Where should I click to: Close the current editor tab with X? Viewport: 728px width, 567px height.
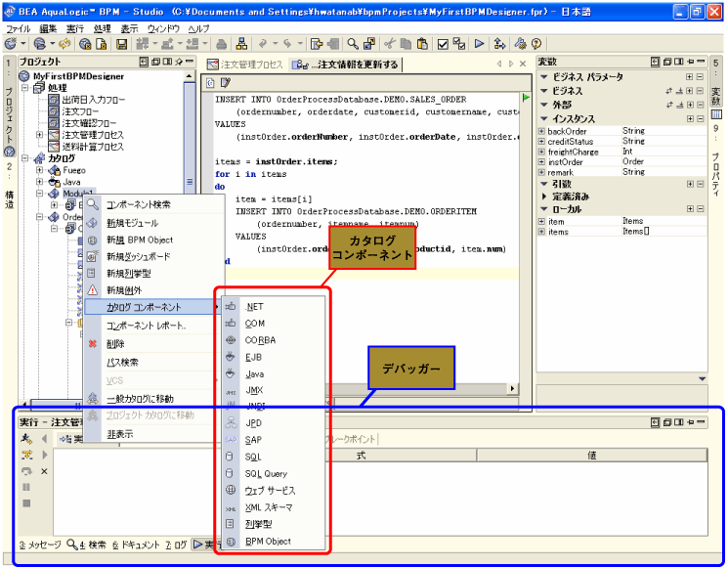click(523, 64)
